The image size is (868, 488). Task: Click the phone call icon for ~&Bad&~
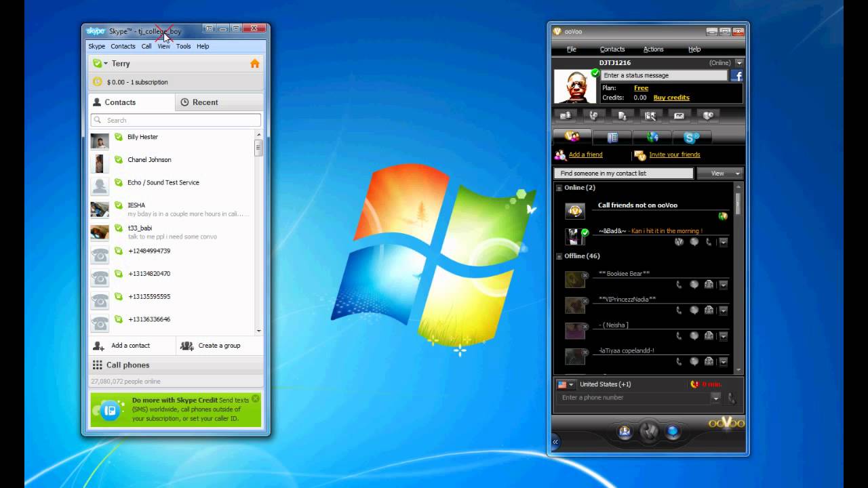click(709, 242)
